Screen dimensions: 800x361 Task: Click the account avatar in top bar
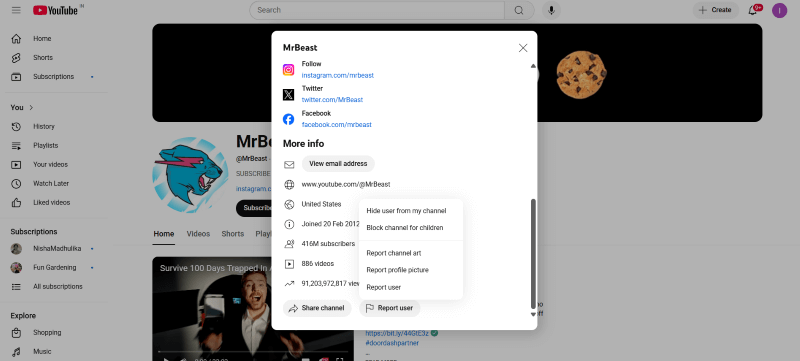pos(779,10)
